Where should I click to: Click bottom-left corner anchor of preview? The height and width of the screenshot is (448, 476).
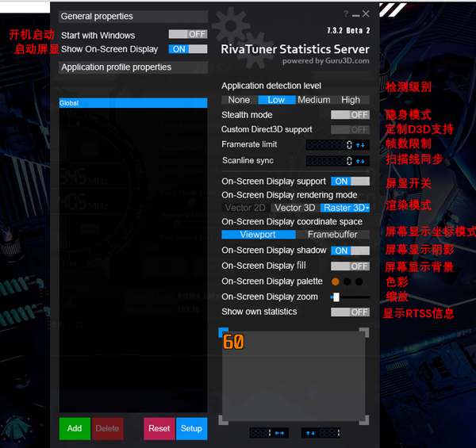pos(224,419)
